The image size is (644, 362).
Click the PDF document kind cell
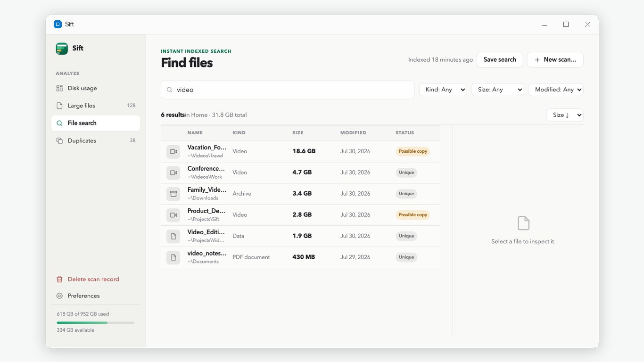[x=251, y=257]
